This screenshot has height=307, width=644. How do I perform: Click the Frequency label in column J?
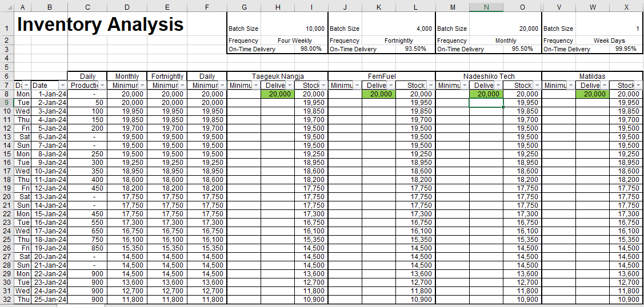[345, 41]
